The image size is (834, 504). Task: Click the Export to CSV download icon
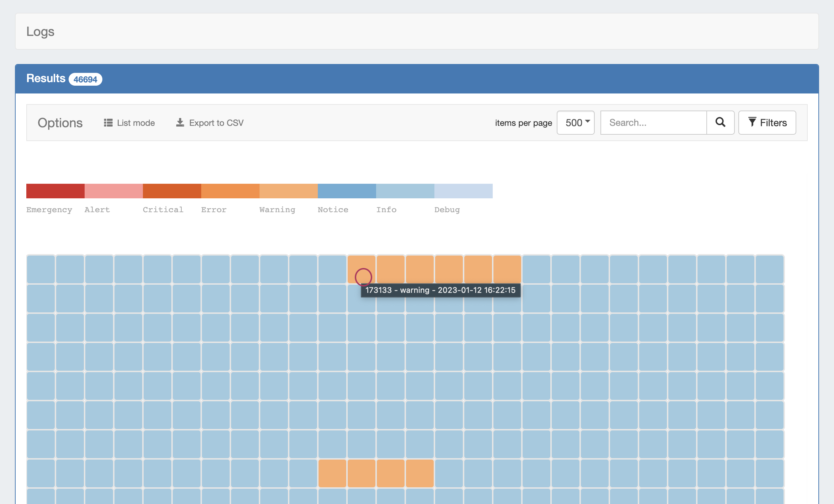coord(180,123)
